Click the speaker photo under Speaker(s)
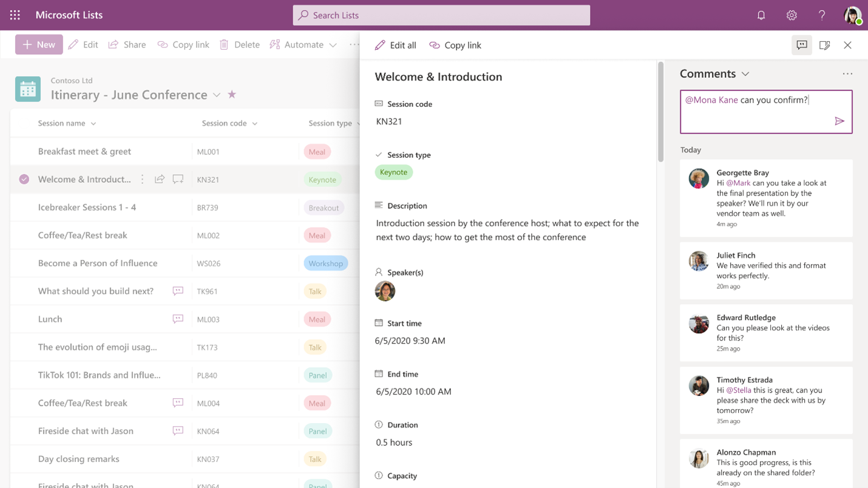This screenshot has width=868, height=488. [385, 291]
